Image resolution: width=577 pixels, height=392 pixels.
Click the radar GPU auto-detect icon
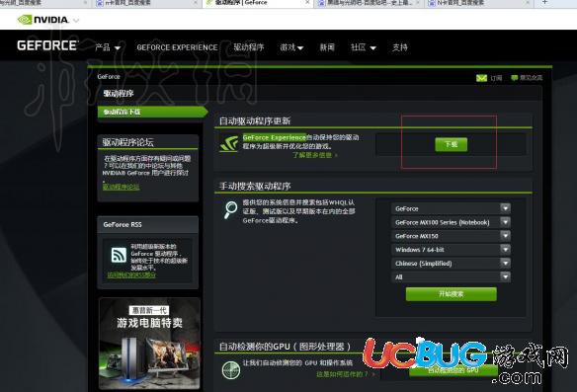click(x=231, y=369)
